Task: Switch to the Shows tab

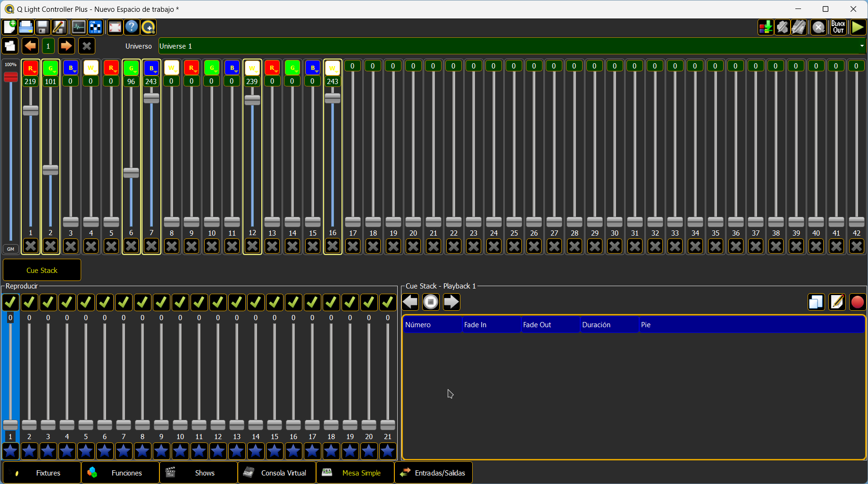Action: pyautogui.click(x=199, y=473)
